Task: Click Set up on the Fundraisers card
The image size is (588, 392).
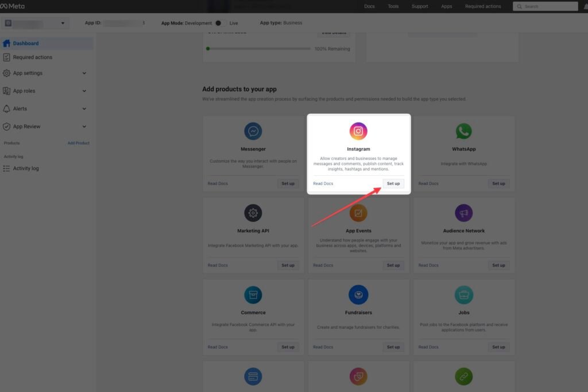Action: [393, 347]
